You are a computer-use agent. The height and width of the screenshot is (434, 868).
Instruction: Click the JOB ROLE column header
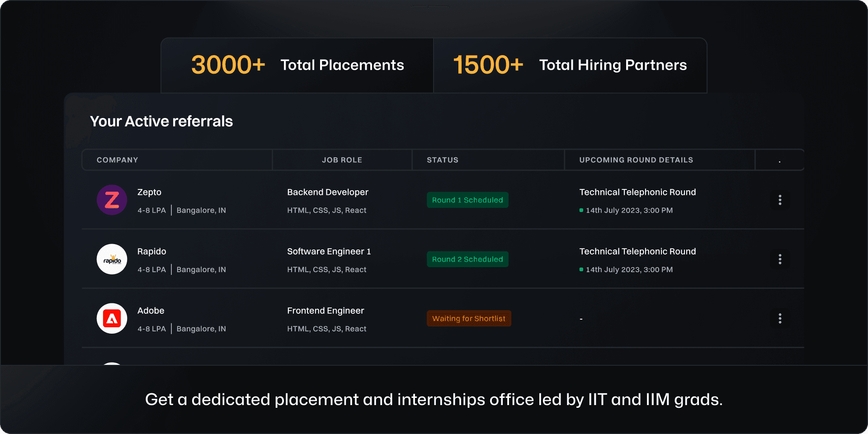point(342,160)
